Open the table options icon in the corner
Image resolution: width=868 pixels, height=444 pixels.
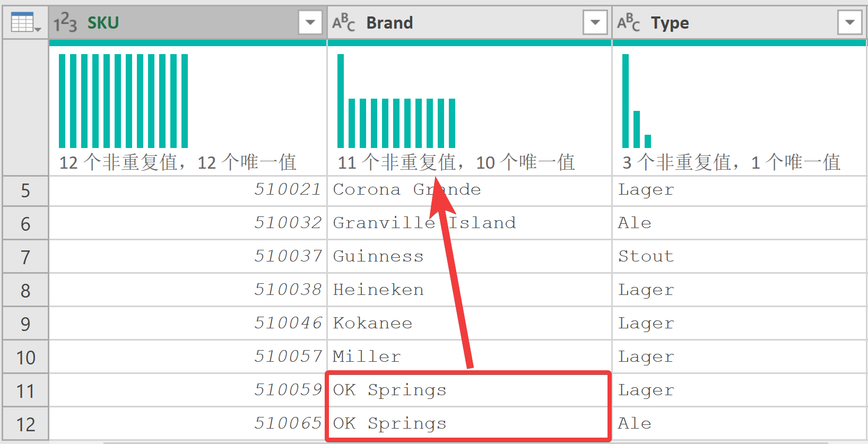coord(25,23)
